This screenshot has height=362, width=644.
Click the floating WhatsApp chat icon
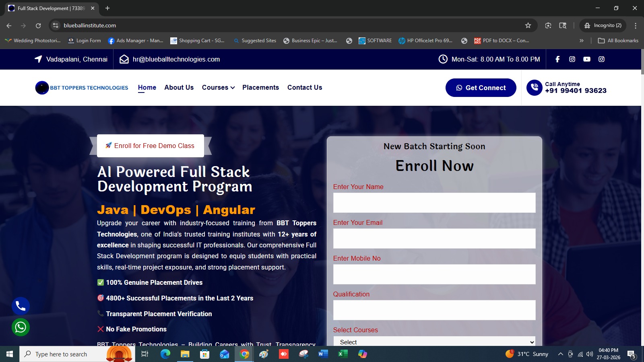21,327
